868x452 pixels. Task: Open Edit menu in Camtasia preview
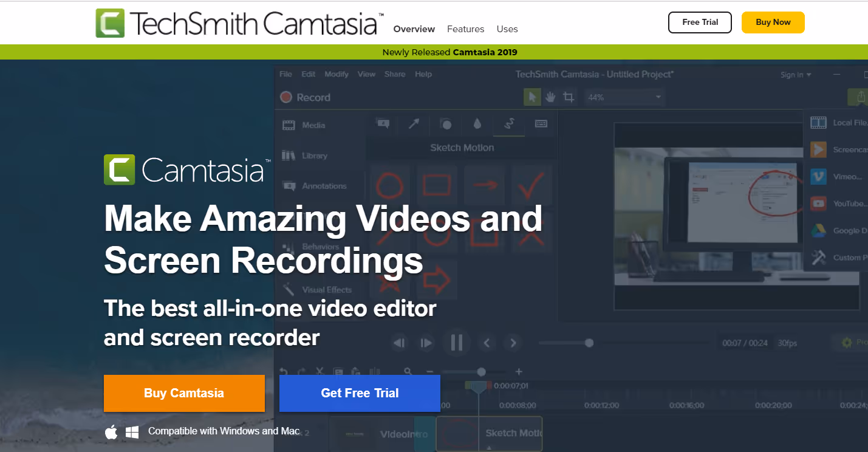(309, 74)
